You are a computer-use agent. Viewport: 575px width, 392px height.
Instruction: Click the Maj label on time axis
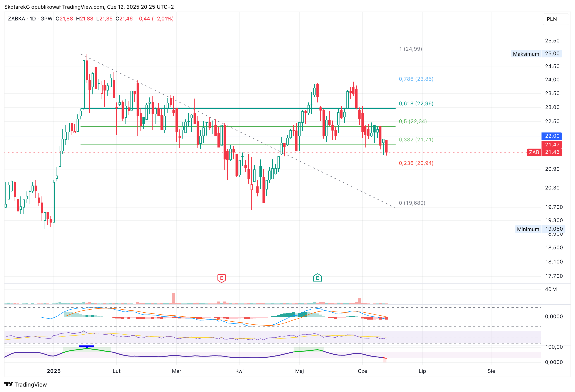(x=299, y=371)
